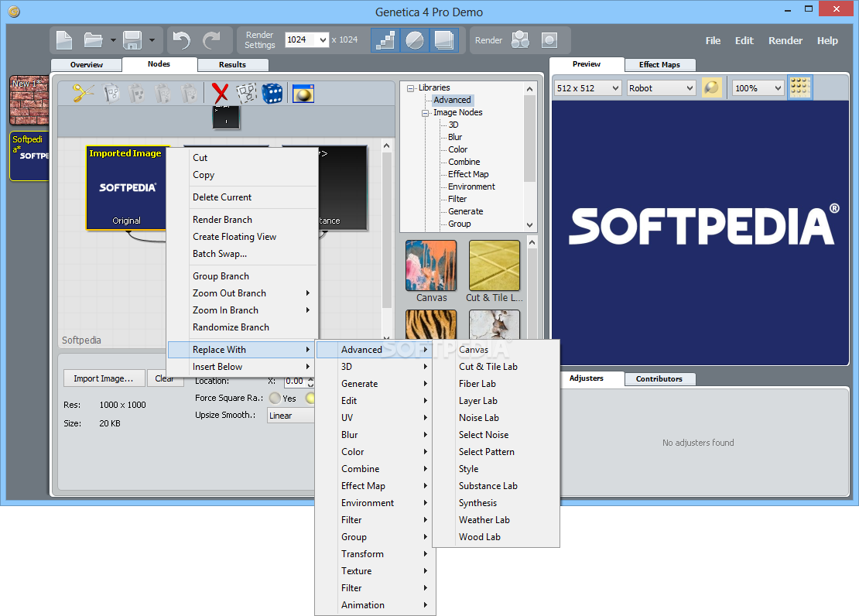Open the Render menu in the menu bar

[785, 40]
